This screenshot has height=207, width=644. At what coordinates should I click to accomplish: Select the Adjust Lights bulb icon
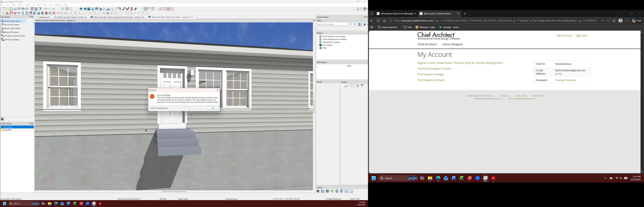112,9
